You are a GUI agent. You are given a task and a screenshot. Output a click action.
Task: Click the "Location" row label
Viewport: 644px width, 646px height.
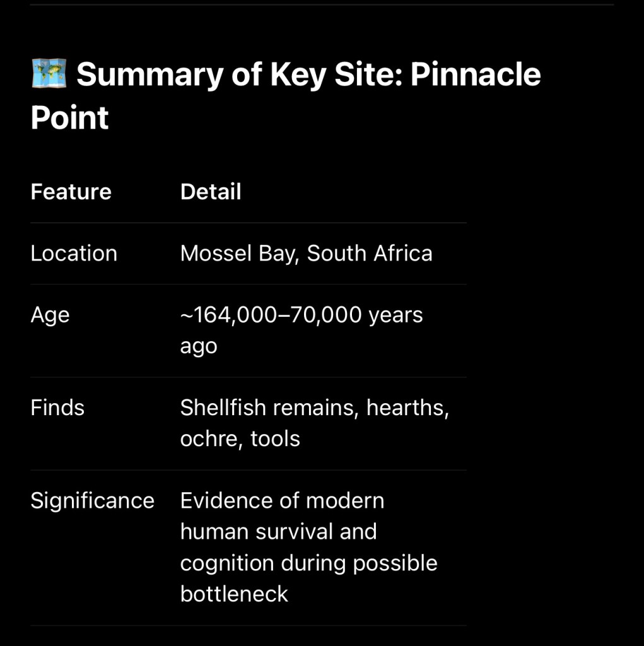(x=74, y=254)
